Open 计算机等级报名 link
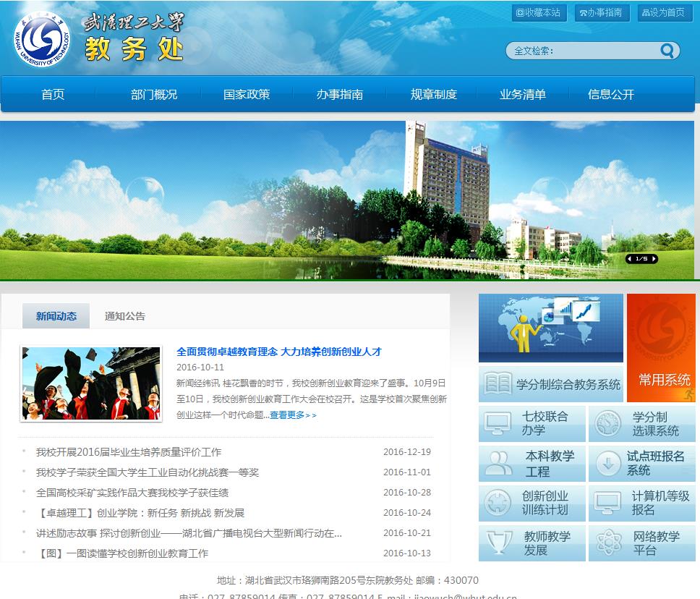Image resolution: width=700 pixels, height=599 pixels. point(641,503)
